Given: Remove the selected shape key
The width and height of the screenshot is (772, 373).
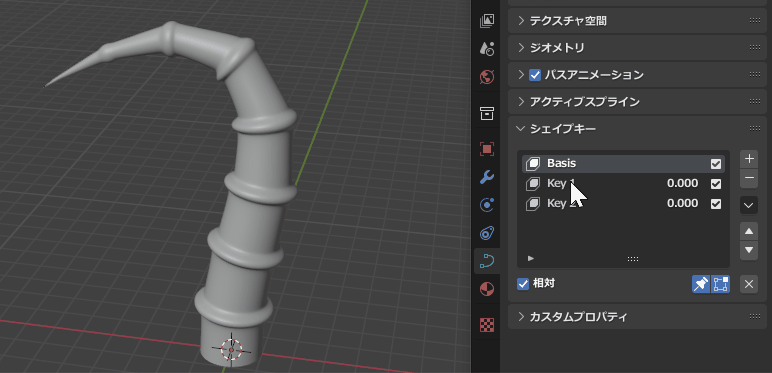Looking at the screenshot, I should [749, 178].
